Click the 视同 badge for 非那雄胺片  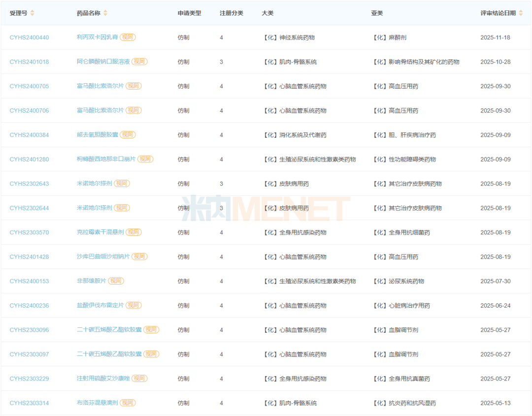(117, 281)
